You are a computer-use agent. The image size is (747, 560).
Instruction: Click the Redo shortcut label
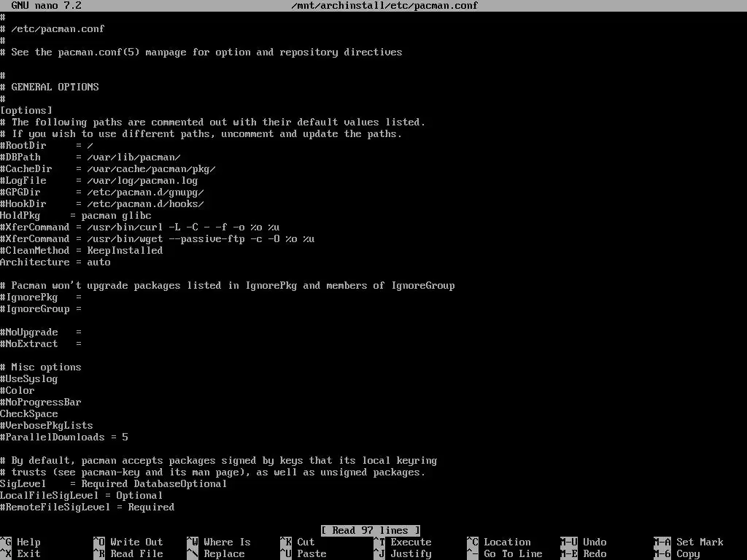click(x=584, y=554)
